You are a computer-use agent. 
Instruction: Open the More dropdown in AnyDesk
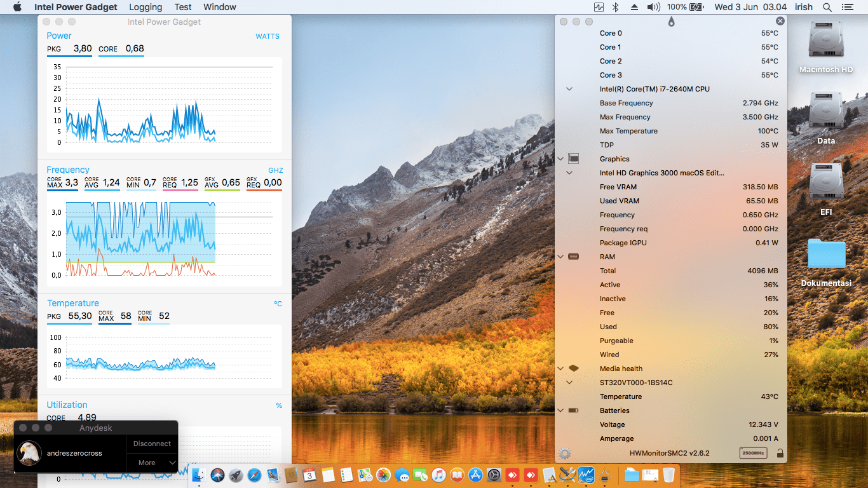[x=153, y=463]
